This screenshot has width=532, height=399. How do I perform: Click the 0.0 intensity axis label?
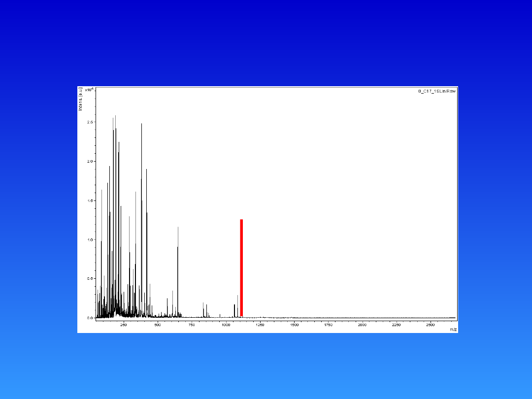[x=90, y=318]
